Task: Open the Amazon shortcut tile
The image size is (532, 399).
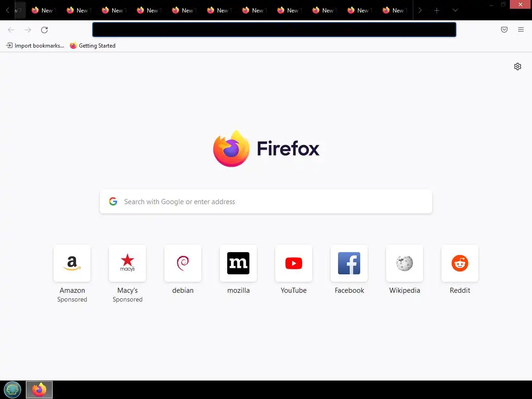Action: (72, 263)
